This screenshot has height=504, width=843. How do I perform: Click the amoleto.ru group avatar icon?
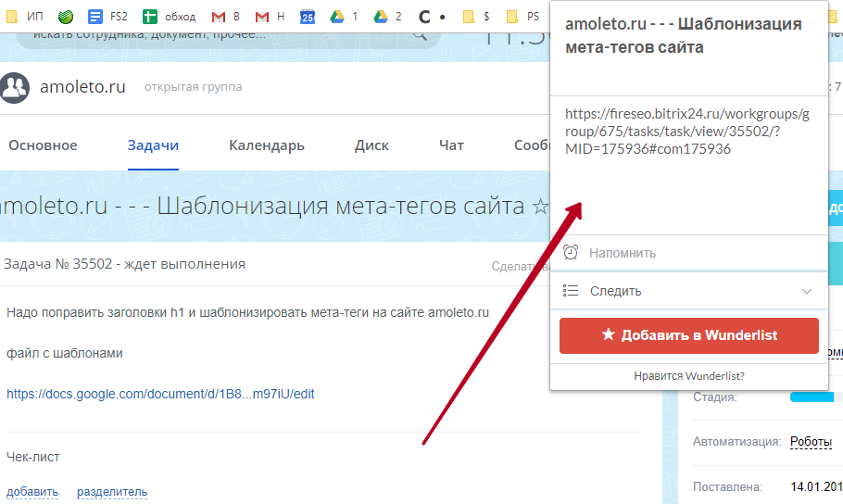click(15, 87)
